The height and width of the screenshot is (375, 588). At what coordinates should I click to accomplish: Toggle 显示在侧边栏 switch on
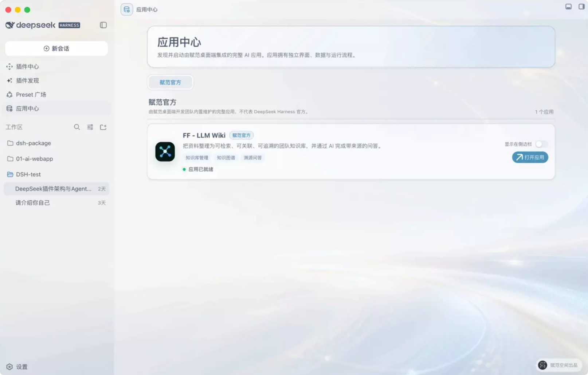pyautogui.click(x=542, y=144)
